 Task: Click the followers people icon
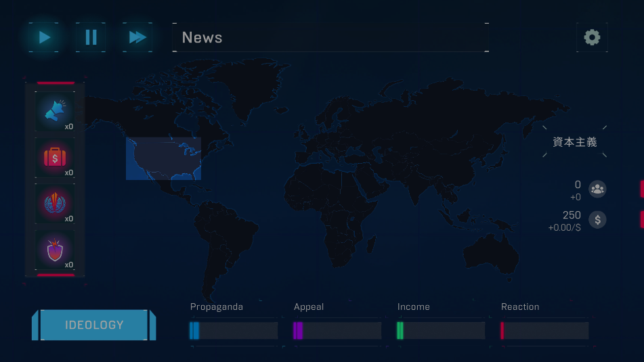point(597,189)
